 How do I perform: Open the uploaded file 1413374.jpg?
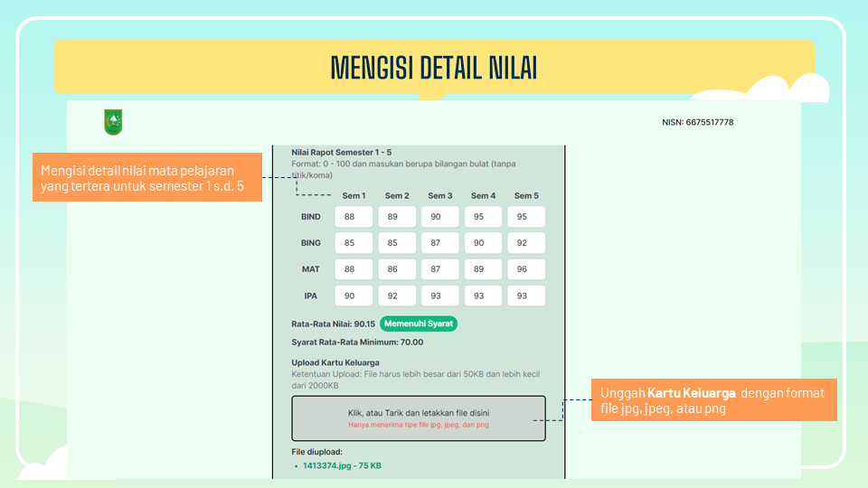[x=343, y=466]
